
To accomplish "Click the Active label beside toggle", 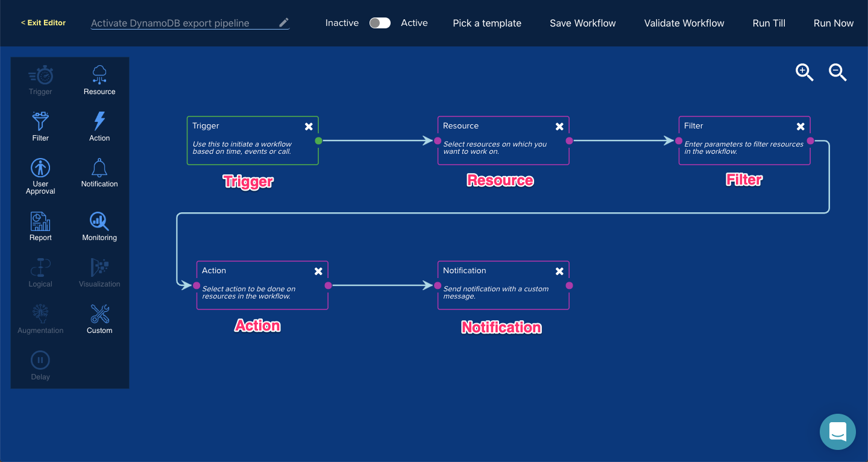I will coord(414,23).
